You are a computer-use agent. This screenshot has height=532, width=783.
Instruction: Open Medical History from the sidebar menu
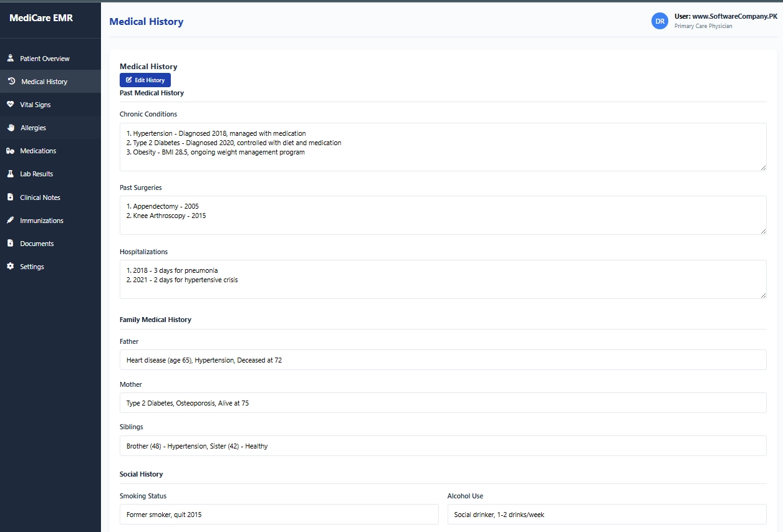pyautogui.click(x=43, y=81)
